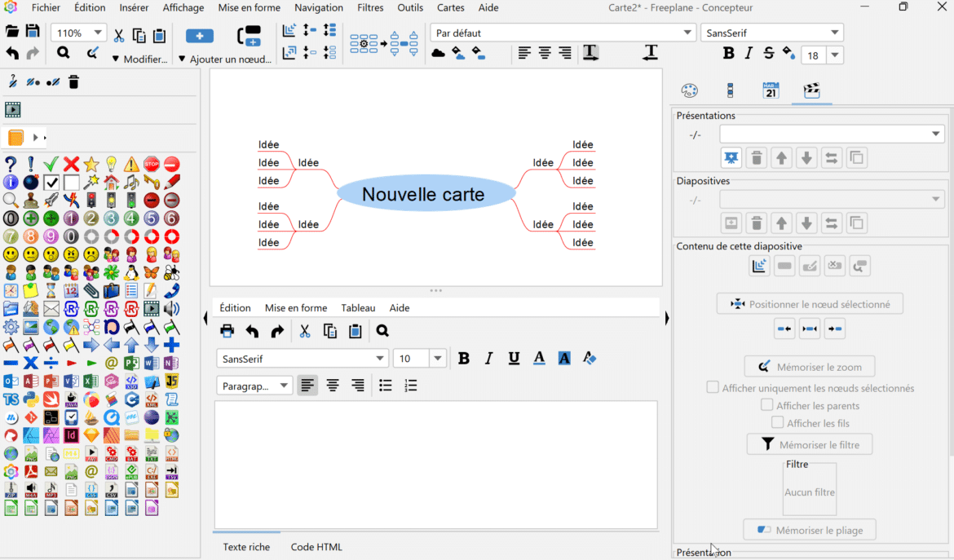
Task: Delete the current presentation with the trash icon
Action: pos(756,157)
